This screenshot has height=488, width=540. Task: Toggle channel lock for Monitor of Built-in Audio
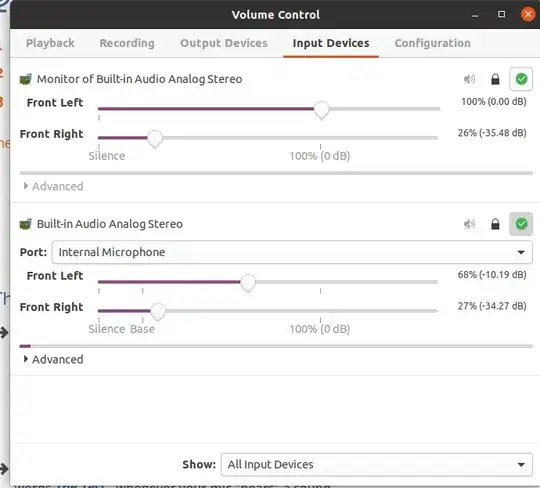[x=495, y=79]
